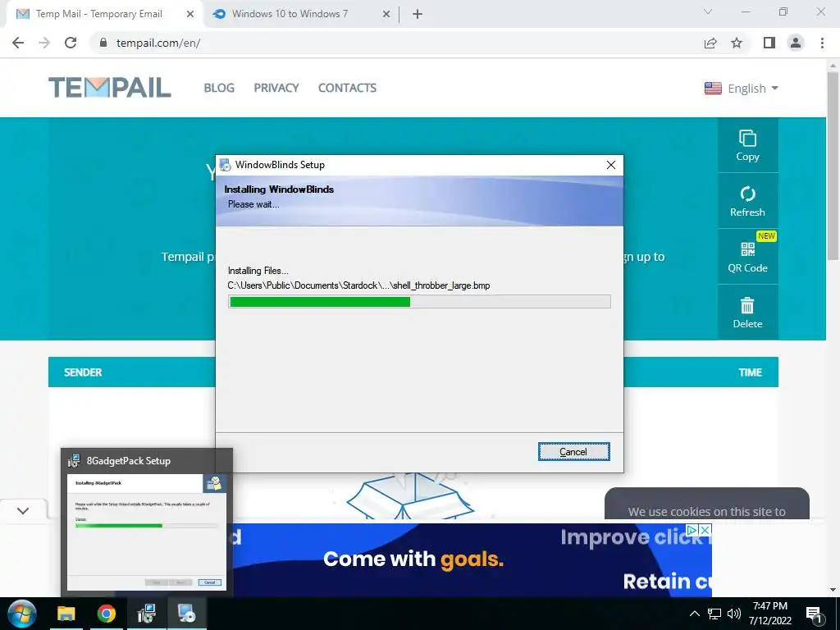Viewport: 840px width, 630px height.
Task: Show hidden system tray icons
Action: click(694, 614)
